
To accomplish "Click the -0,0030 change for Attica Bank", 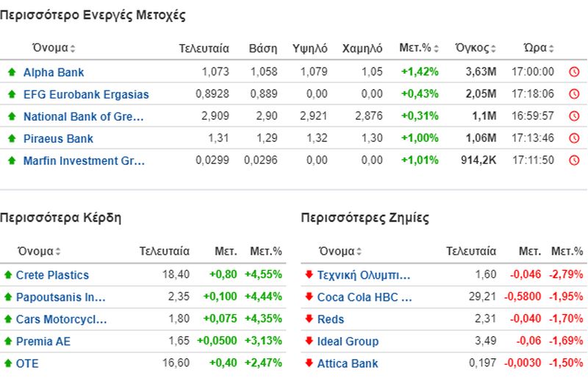I will click(523, 363).
